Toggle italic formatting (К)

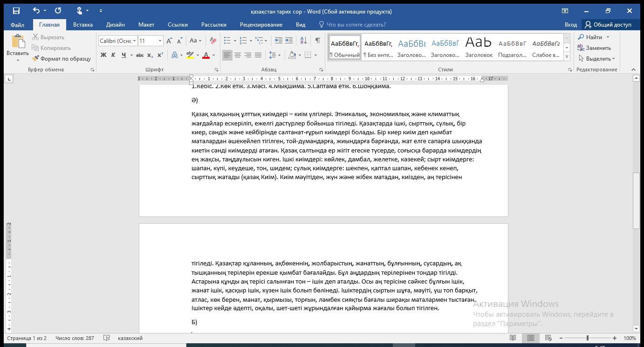(x=113, y=55)
